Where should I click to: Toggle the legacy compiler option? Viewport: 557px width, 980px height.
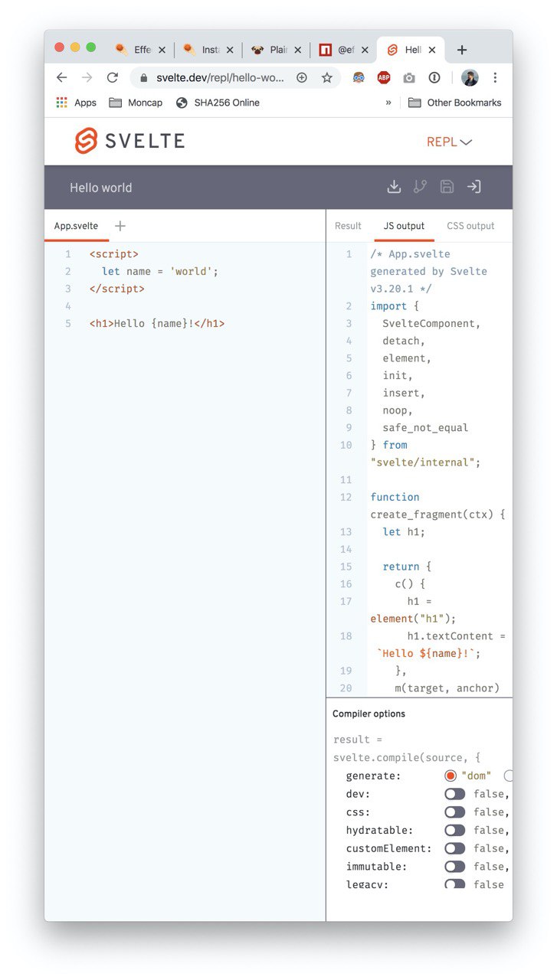[455, 884]
